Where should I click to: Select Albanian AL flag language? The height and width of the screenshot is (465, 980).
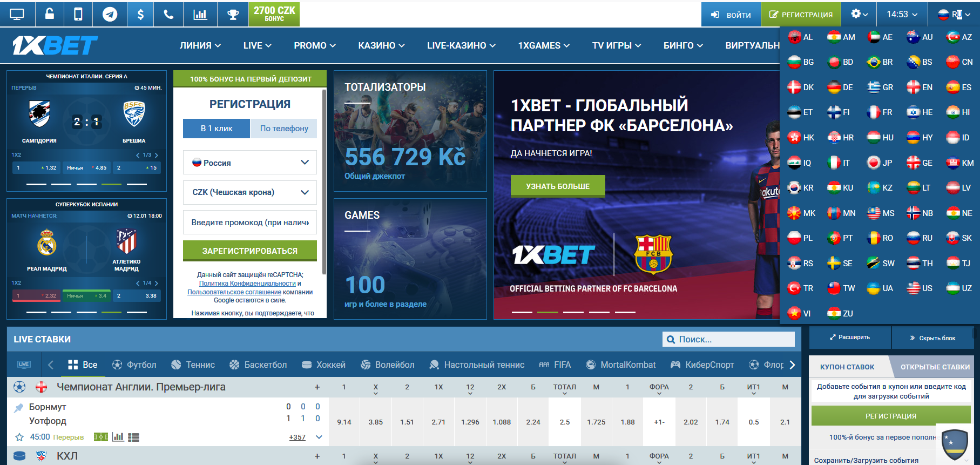800,37
